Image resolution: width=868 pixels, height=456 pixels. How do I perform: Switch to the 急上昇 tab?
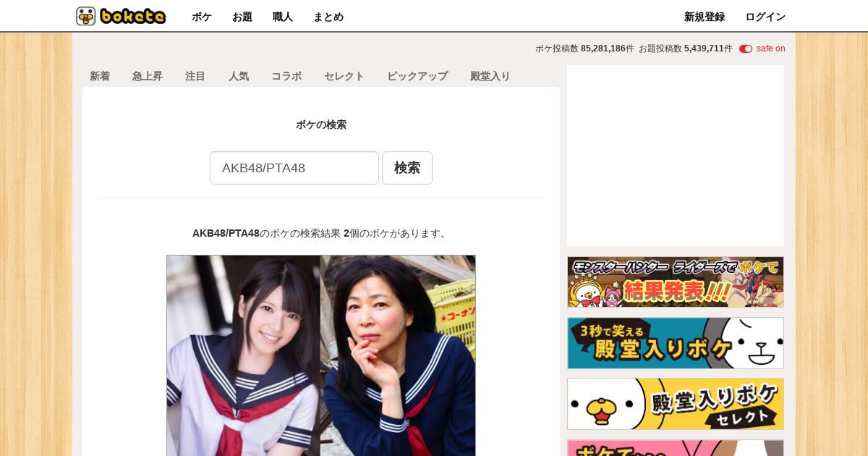click(148, 76)
